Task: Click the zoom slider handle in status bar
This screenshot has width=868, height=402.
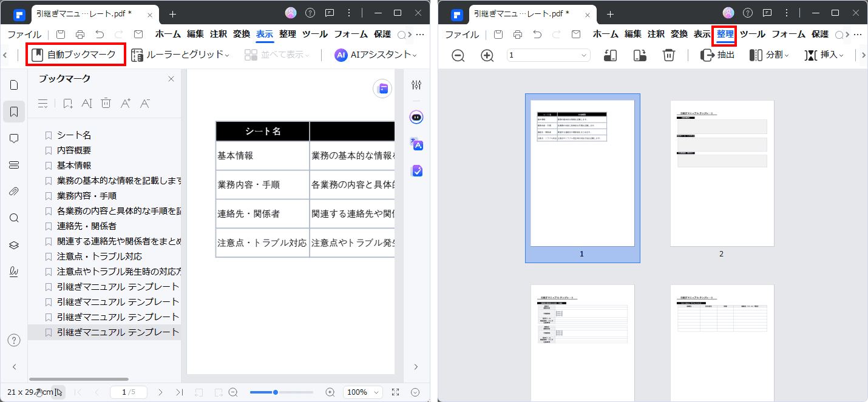Action: (276, 392)
